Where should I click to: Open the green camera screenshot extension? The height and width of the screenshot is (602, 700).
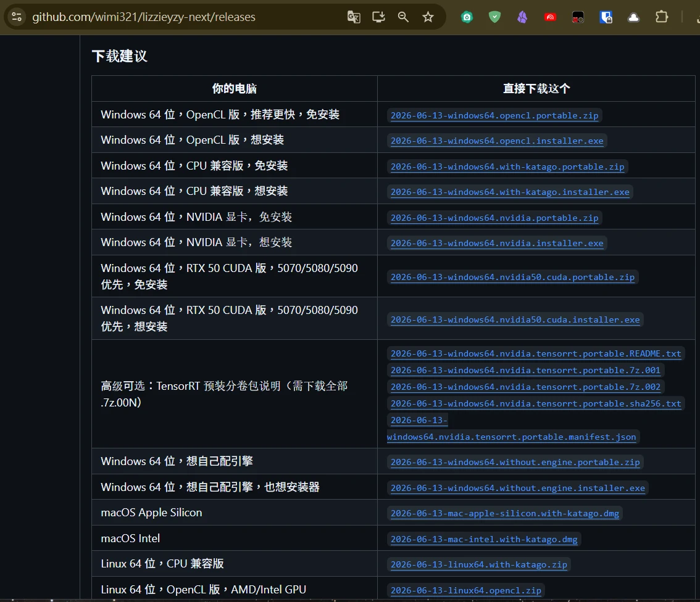[467, 17]
